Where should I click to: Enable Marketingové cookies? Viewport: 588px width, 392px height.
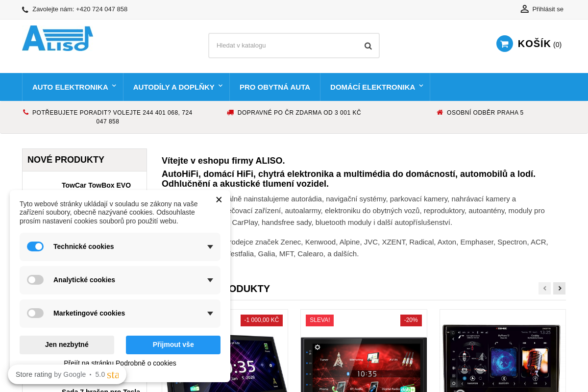tap(35, 313)
